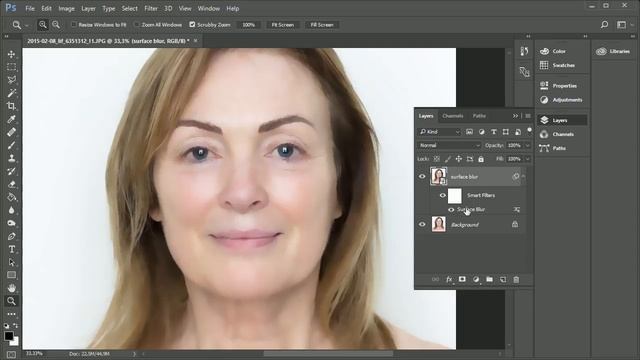Create new fill or adjustment layer icon

pyautogui.click(x=476, y=280)
